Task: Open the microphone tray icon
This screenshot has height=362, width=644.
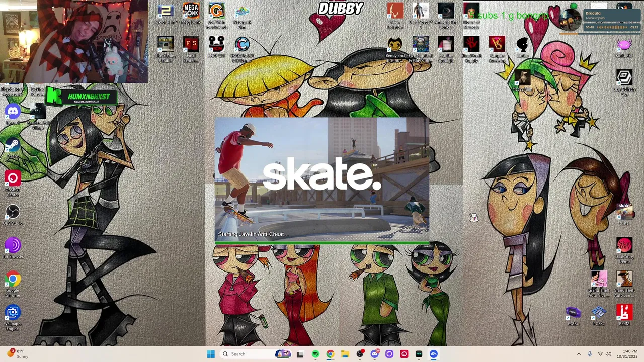Action: click(590, 354)
